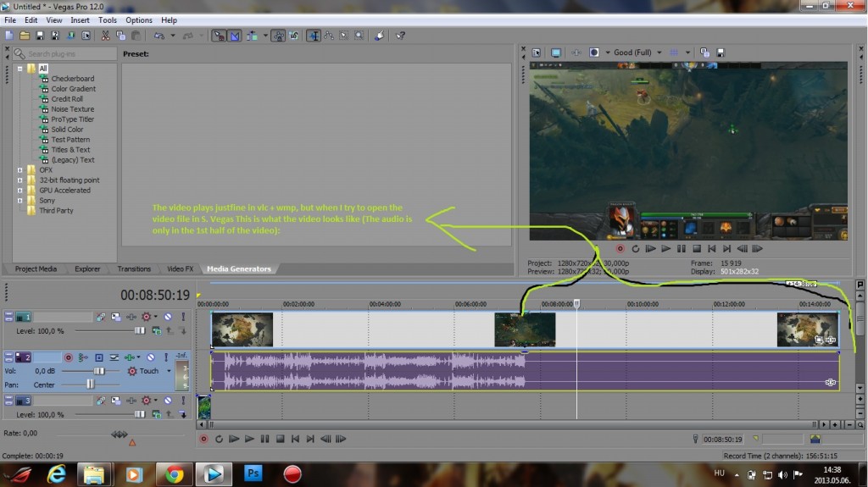Click the New project icon in toolbar

click(x=9, y=36)
